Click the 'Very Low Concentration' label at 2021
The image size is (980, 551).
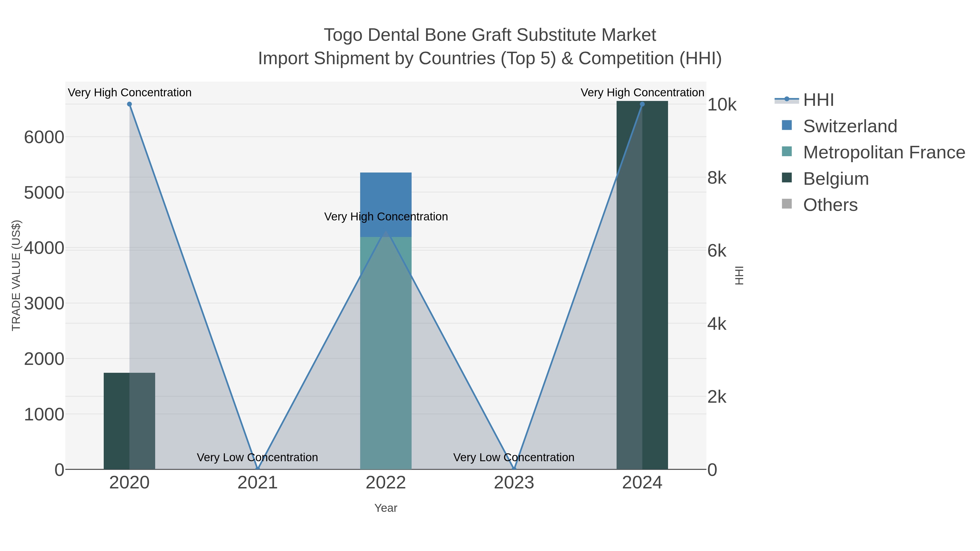point(258,457)
